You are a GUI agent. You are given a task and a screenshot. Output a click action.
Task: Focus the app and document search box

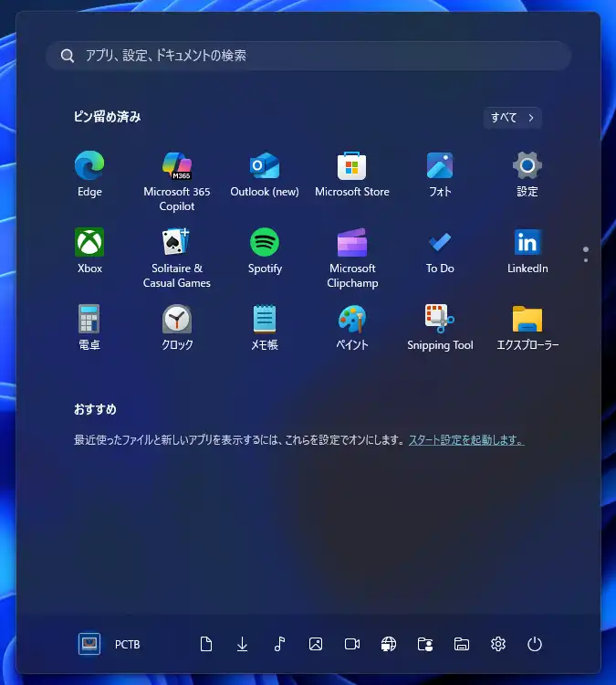(x=308, y=56)
